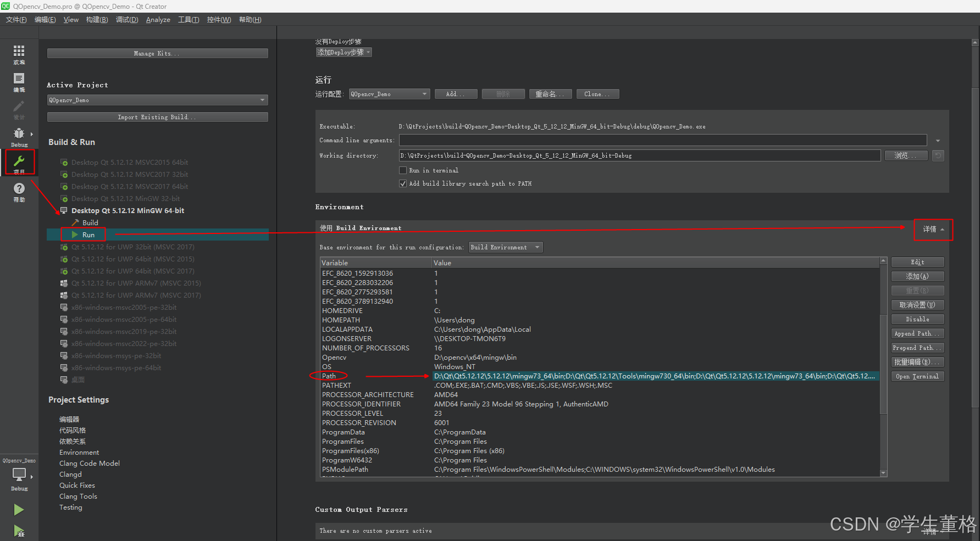Enable the Run in terminal checkbox

coord(403,170)
